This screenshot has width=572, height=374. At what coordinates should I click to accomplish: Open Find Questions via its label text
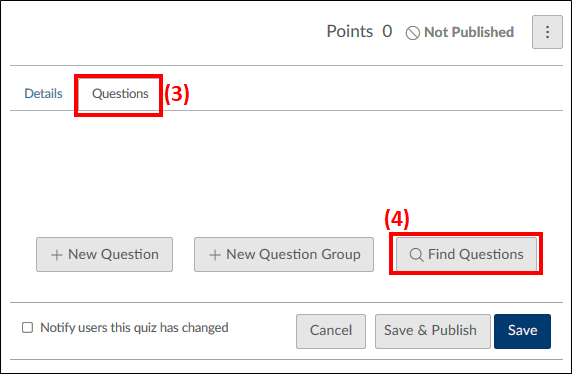pos(476,254)
